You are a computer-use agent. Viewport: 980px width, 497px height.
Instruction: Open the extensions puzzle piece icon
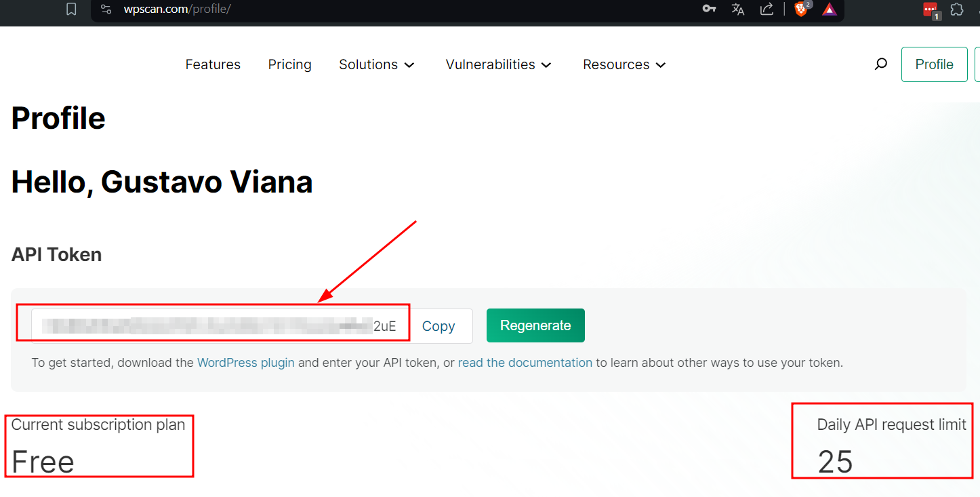[957, 9]
